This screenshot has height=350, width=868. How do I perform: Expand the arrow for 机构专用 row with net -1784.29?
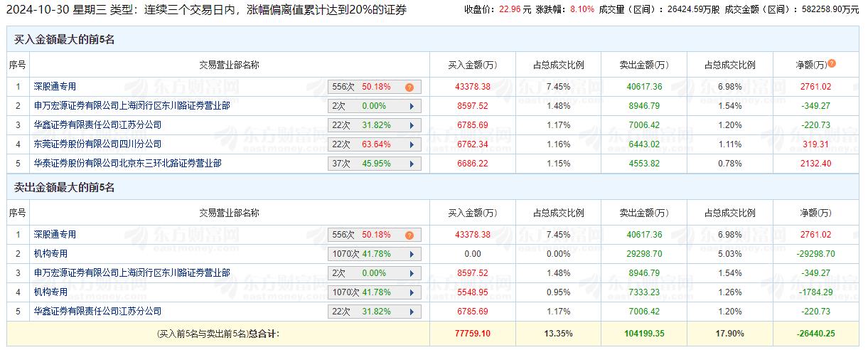tap(412, 292)
